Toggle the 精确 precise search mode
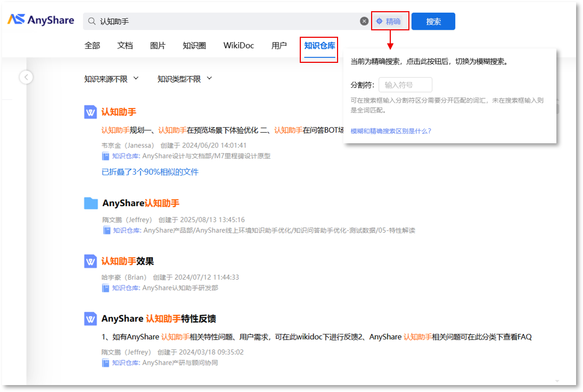583x392 pixels. 389,21
